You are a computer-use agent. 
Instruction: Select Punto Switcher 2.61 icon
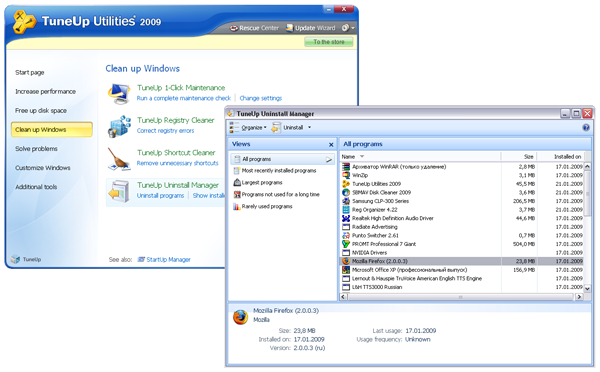pyautogui.click(x=346, y=236)
